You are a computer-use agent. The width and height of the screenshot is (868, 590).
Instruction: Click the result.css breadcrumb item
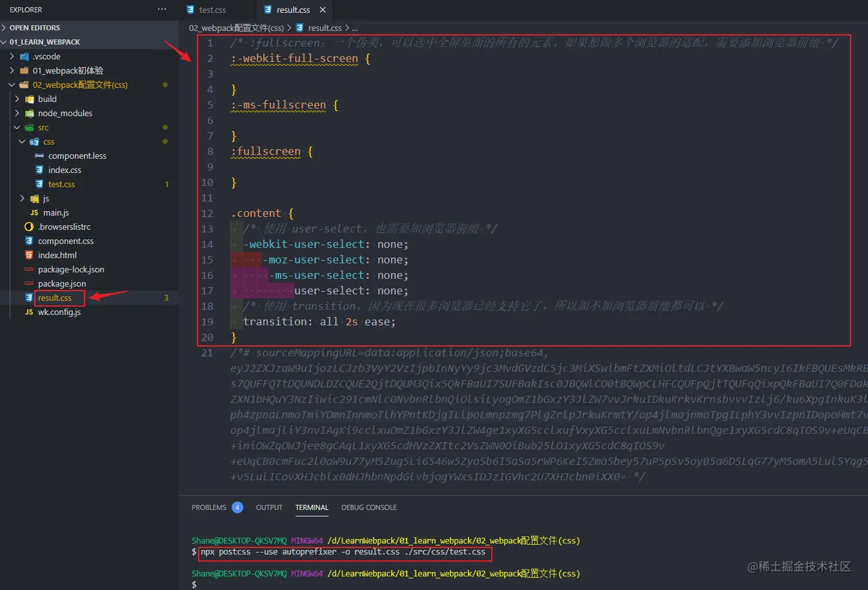tap(325, 28)
